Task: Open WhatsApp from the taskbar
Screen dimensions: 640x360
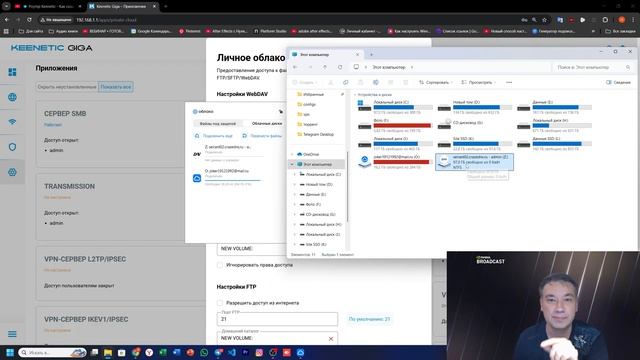Action: 204,352
